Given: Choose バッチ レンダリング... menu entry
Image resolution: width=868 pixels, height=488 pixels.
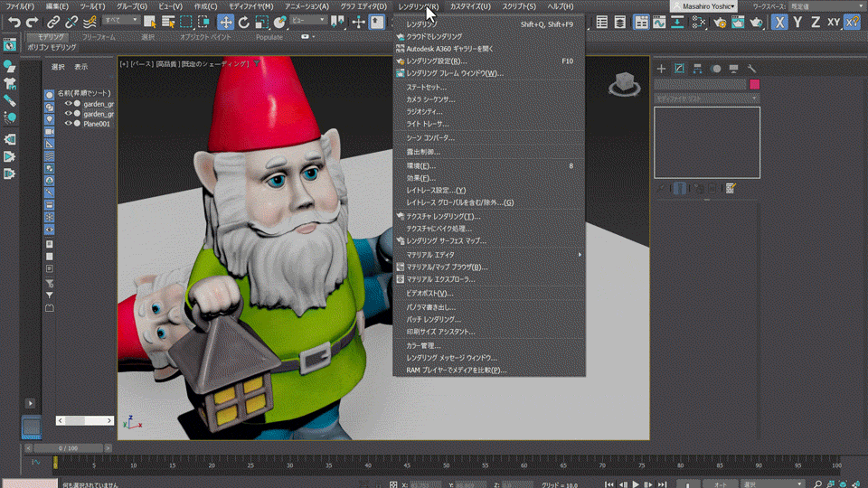Looking at the screenshot, I should (x=489, y=320).
